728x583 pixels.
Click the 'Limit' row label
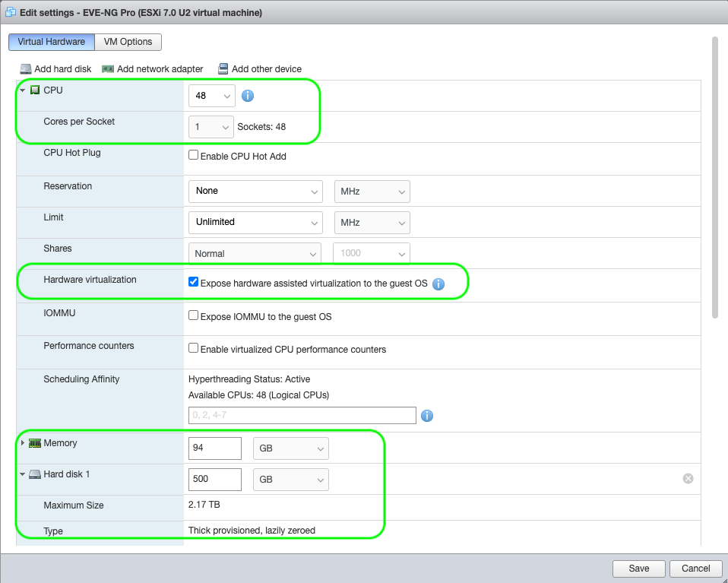coord(53,217)
